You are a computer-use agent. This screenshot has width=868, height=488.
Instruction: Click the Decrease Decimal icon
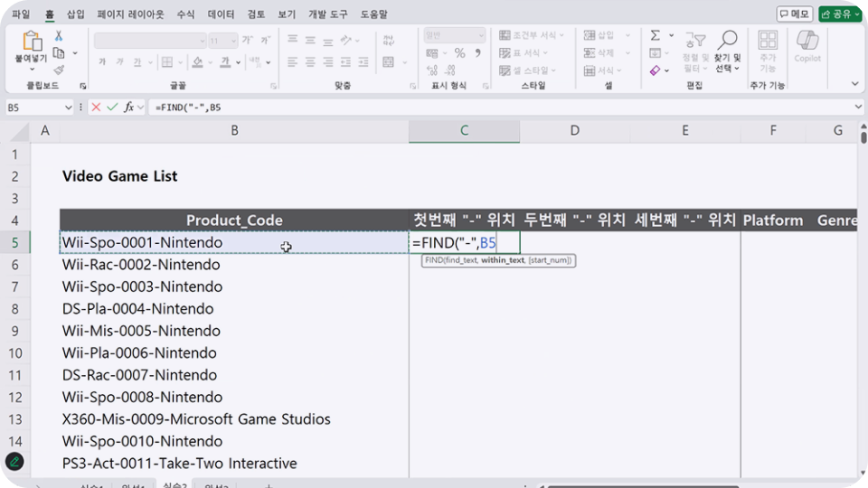coord(450,70)
